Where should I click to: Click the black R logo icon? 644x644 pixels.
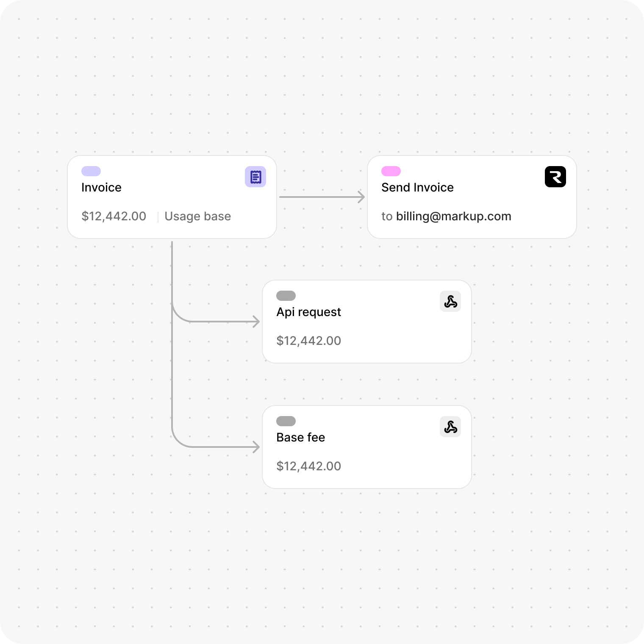coord(555,177)
